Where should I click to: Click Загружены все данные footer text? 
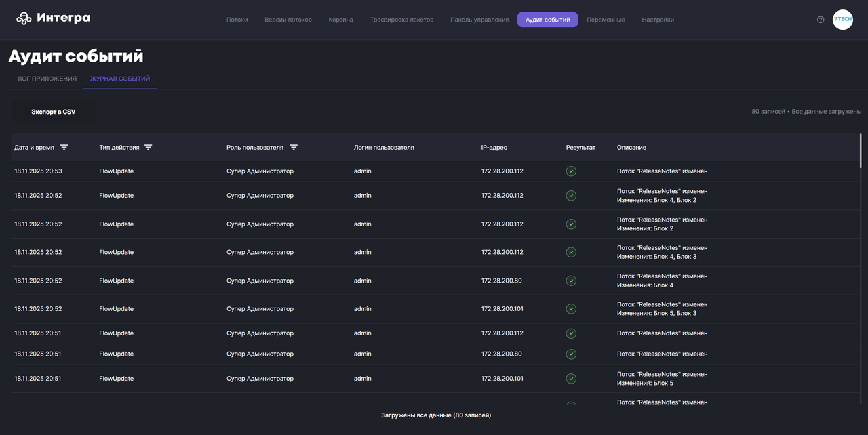(x=436, y=415)
